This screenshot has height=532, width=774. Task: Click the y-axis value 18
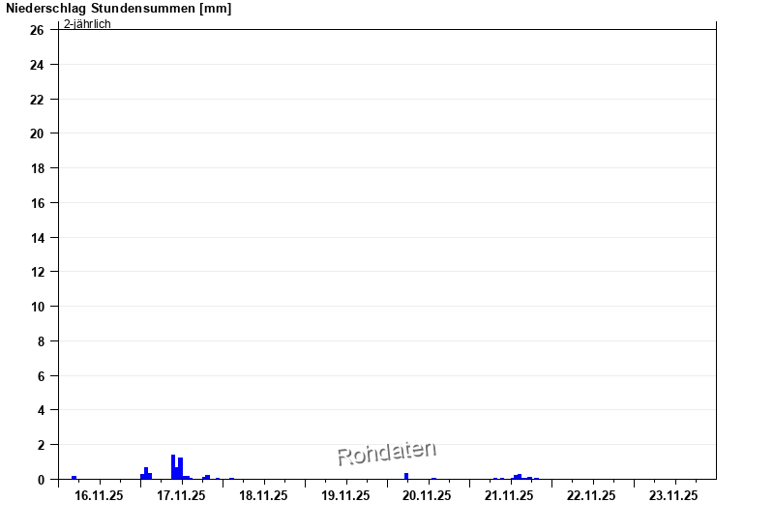37,168
